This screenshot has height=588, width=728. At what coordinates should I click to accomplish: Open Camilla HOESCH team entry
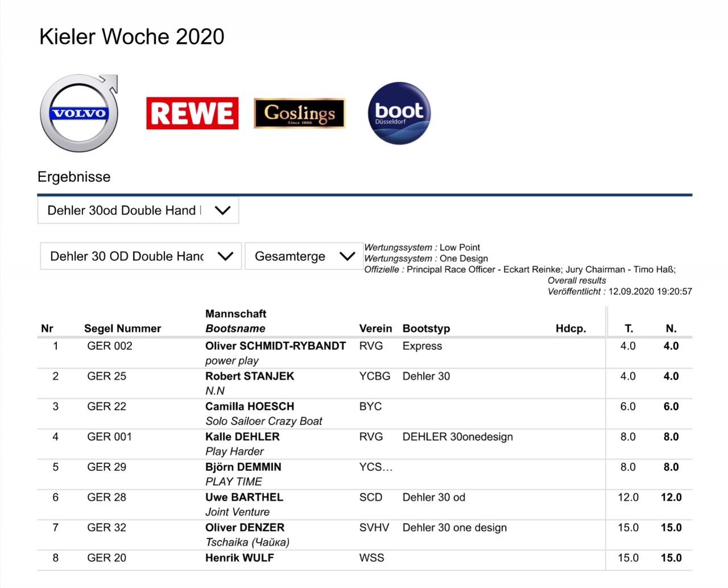(x=250, y=407)
